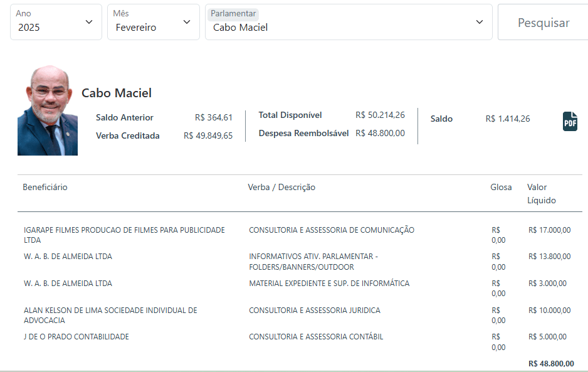The height and width of the screenshot is (372, 588).
Task: Click the Cabo Maciel name heading
Action: click(x=117, y=93)
